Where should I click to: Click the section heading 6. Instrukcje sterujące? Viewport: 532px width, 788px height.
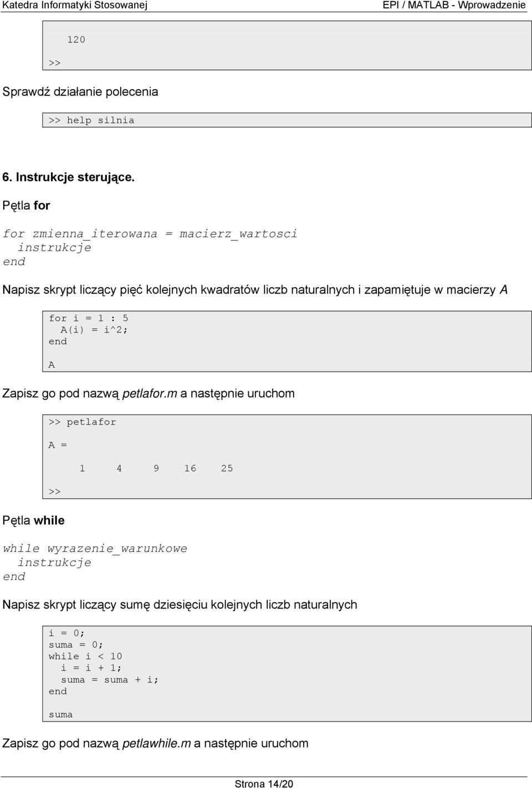coord(69,177)
